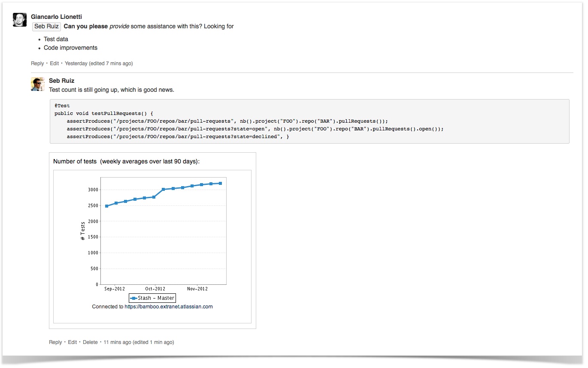
Task: Click the 1500 y-axis value
Action: pyautogui.click(x=93, y=237)
